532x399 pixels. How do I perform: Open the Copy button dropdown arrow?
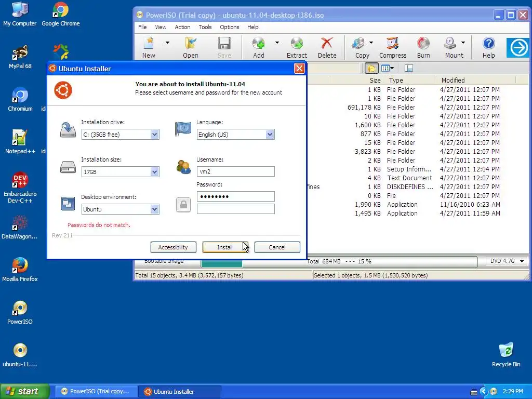click(x=371, y=43)
